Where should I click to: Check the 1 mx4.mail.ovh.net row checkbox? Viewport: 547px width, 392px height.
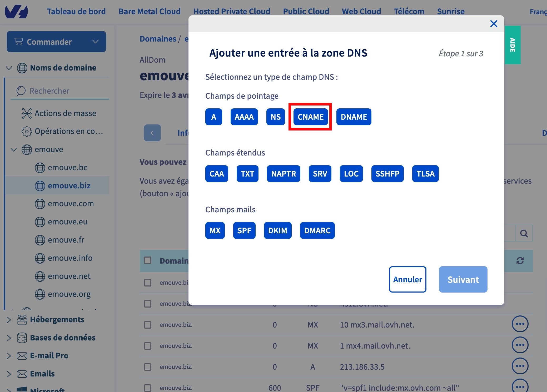[x=148, y=346]
